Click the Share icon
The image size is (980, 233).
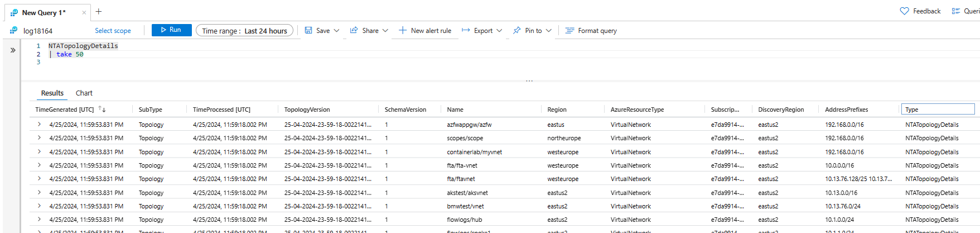[x=354, y=30]
